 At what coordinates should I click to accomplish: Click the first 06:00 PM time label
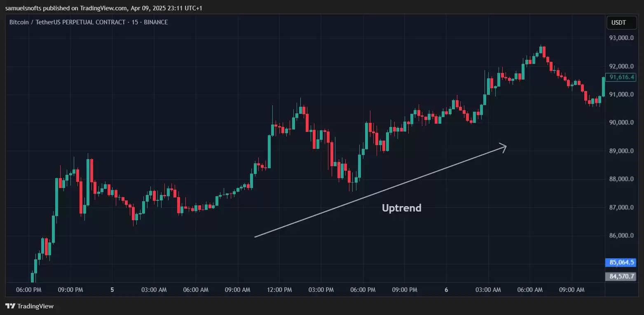point(28,290)
